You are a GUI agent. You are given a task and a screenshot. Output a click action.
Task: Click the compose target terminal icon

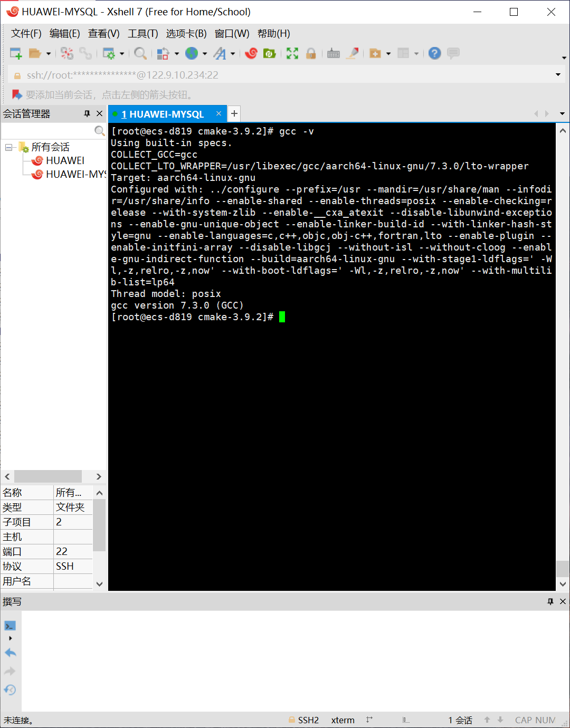point(10,626)
